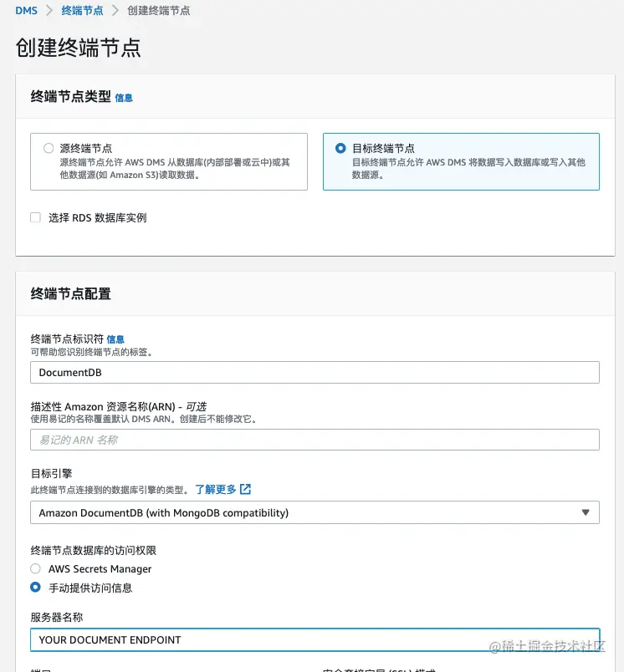This screenshot has width=624, height=672.
Task: Click the 终端节点配置 section heading
Action: coord(71,294)
